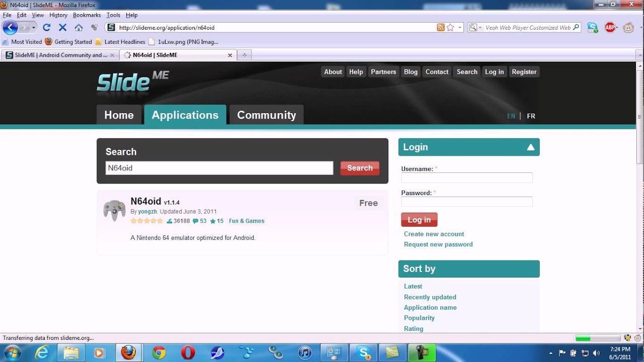Image resolution: width=644 pixels, height=362 pixels.
Task: Click the Skype toolbar icon
Action: [x=593, y=28]
